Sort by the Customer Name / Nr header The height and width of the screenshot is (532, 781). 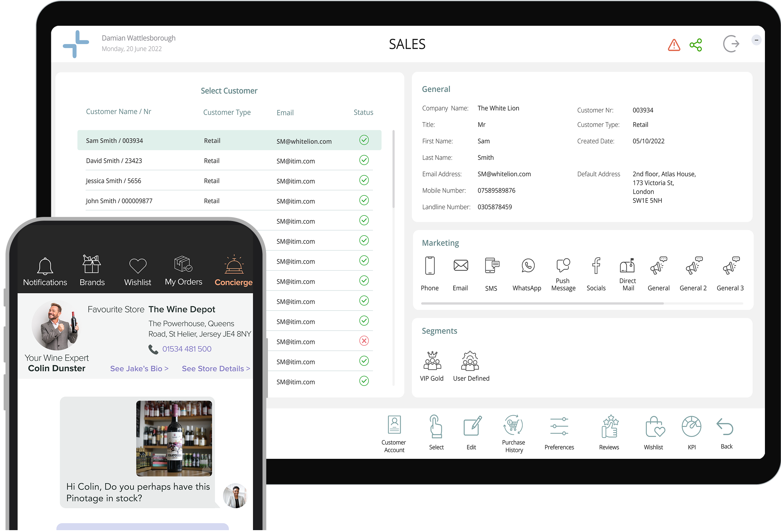click(118, 111)
